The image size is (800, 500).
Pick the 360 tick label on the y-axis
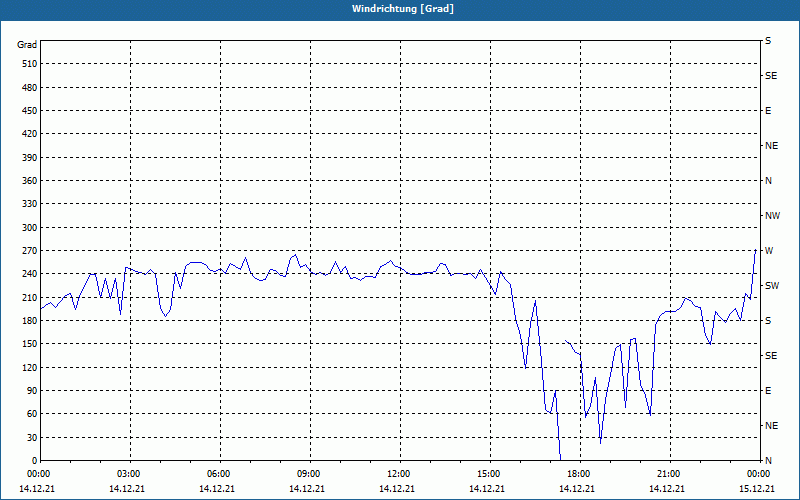point(29,181)
